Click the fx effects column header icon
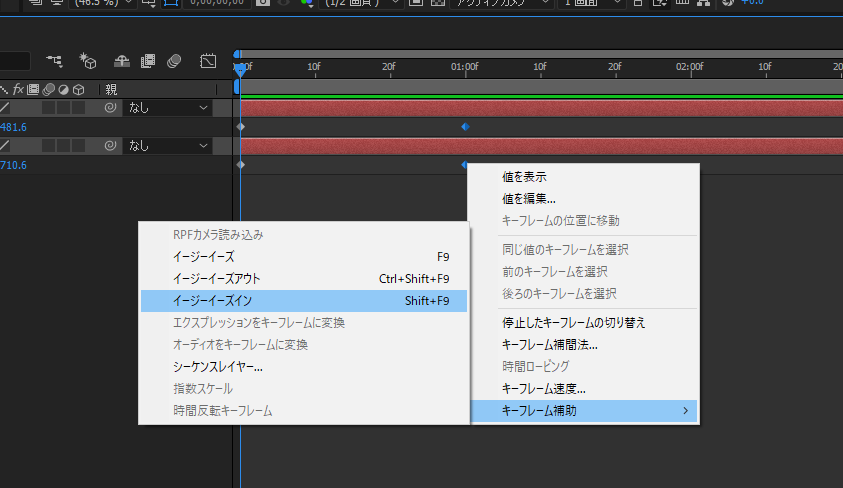Viewport: 843px width, 488px height. click(18, 89)
